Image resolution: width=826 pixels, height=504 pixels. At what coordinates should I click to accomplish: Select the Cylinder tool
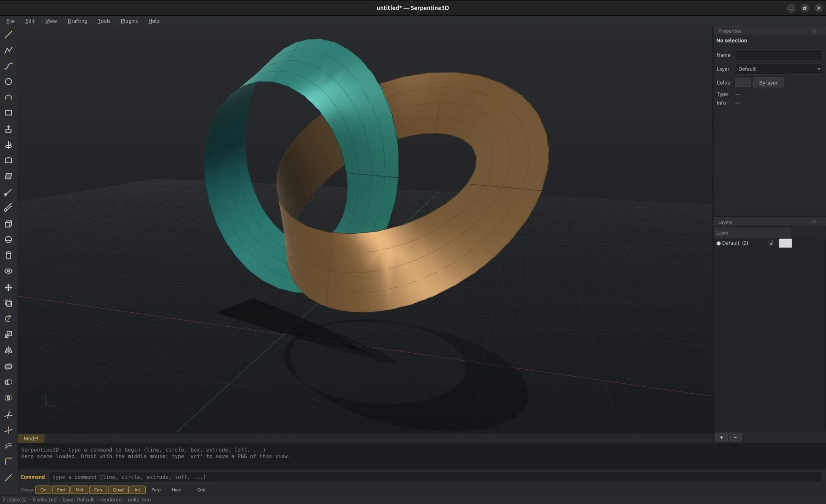point(8,255)
